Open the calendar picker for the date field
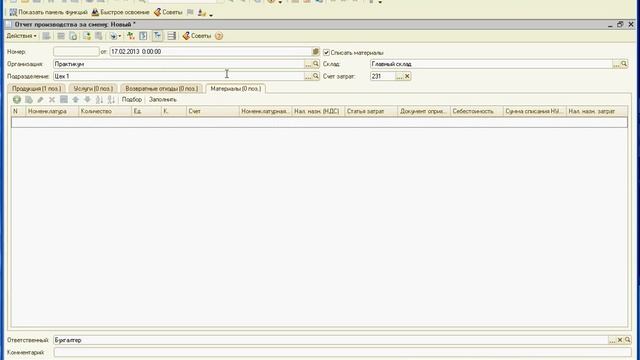 (316, 52)
